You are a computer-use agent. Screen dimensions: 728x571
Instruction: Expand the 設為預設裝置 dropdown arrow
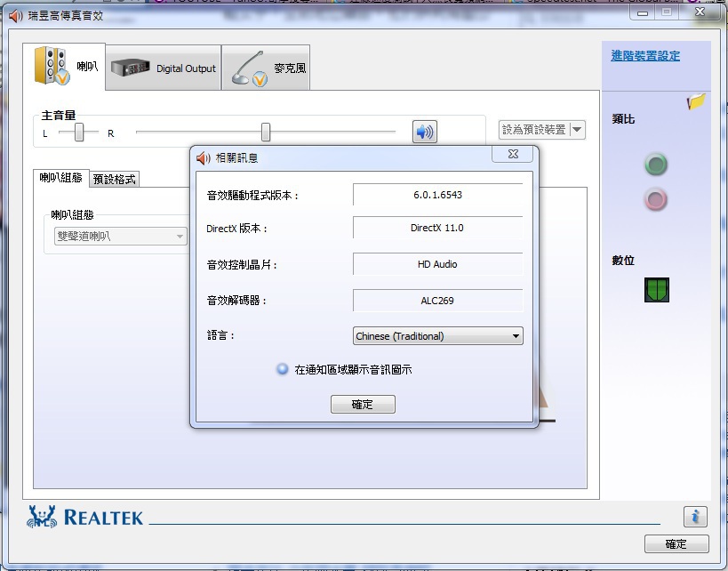pos(577,130)
